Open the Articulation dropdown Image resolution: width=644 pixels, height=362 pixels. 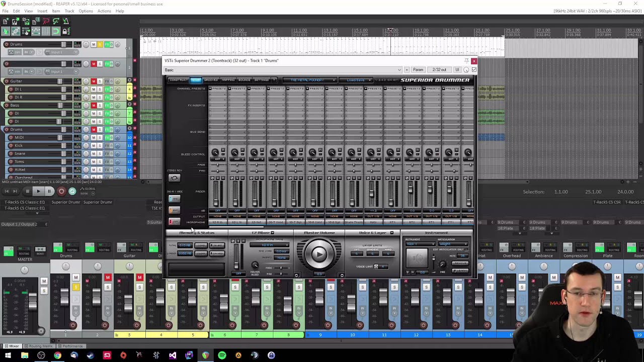click(x=453, y=244)
